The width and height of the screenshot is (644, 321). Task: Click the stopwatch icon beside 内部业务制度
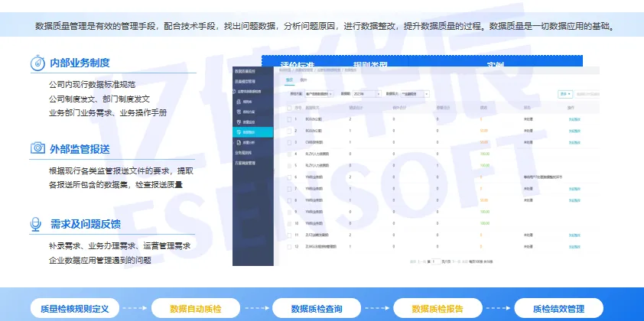(37, 62)
